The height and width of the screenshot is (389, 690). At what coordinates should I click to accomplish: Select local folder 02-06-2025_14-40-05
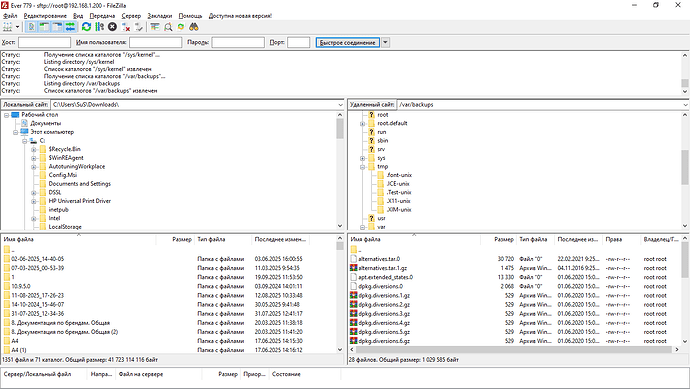pyautogui.click(x=37, y=259)
